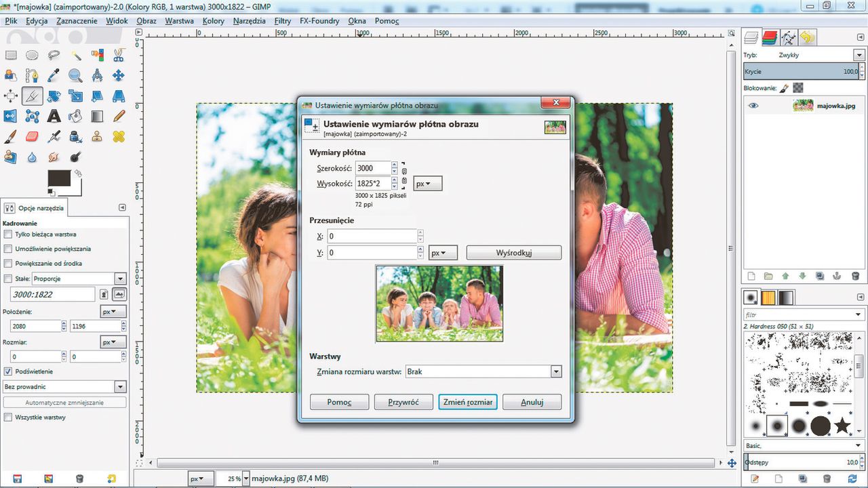Select the Rotate tool
This screenshot has height=488, width=868.
54,96
